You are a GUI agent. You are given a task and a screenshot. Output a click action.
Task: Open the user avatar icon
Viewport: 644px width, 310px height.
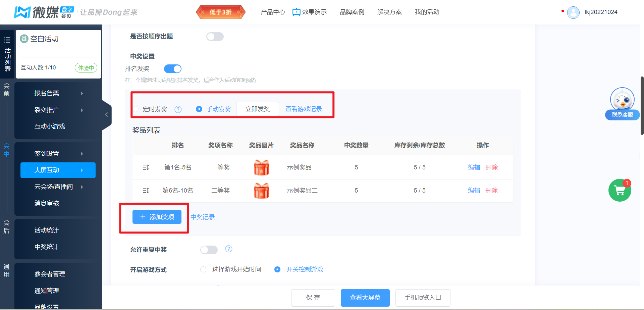pos(573,12)
